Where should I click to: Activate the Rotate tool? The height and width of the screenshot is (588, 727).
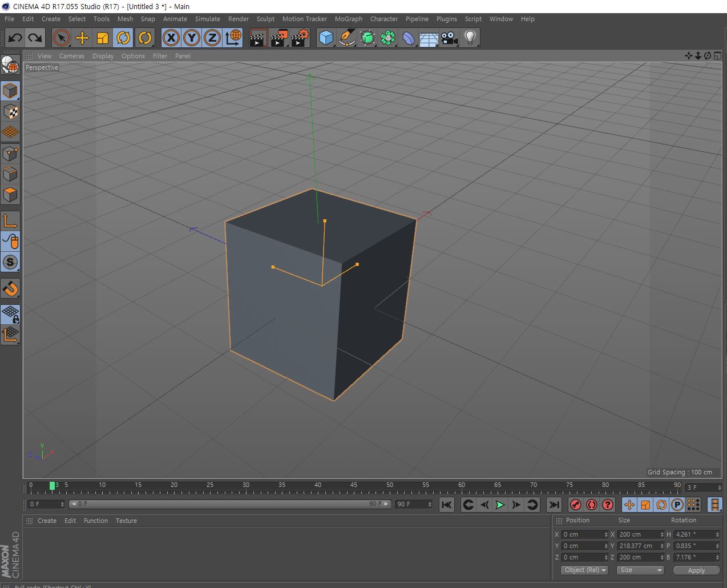point(123,38)
